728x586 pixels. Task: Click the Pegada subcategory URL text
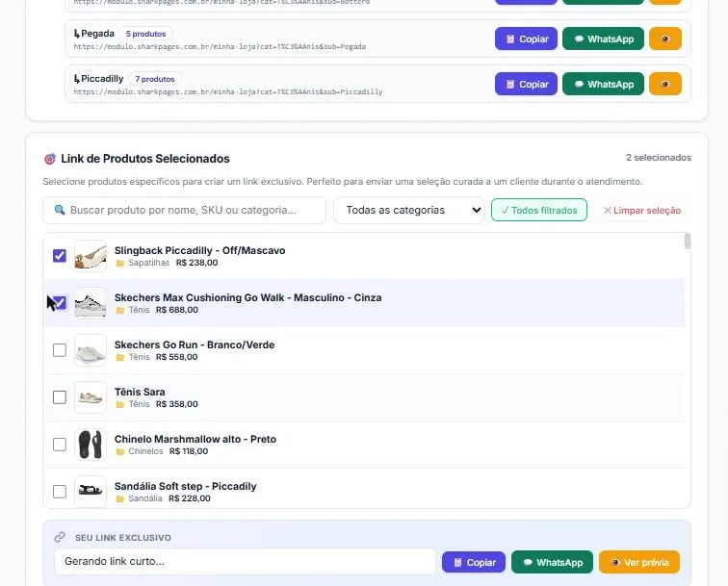(x=220, y=46)
